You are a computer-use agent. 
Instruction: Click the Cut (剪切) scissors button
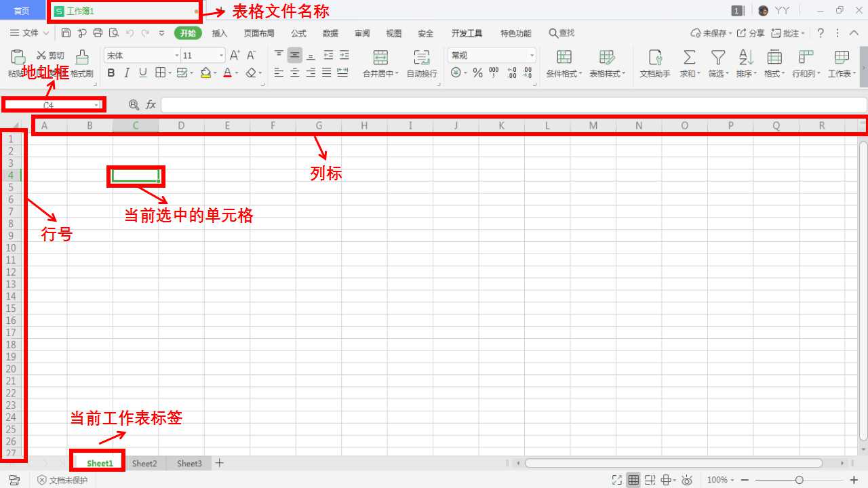coord(50,56)
